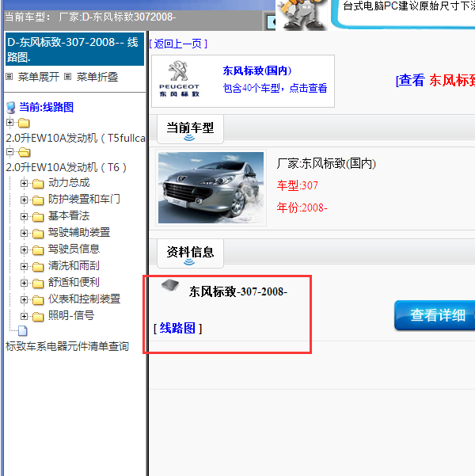Click the 查看 东风标致 link on the right
Image resolution: width=475 pixels, height=476 pixels.
(x=435, y=81)
